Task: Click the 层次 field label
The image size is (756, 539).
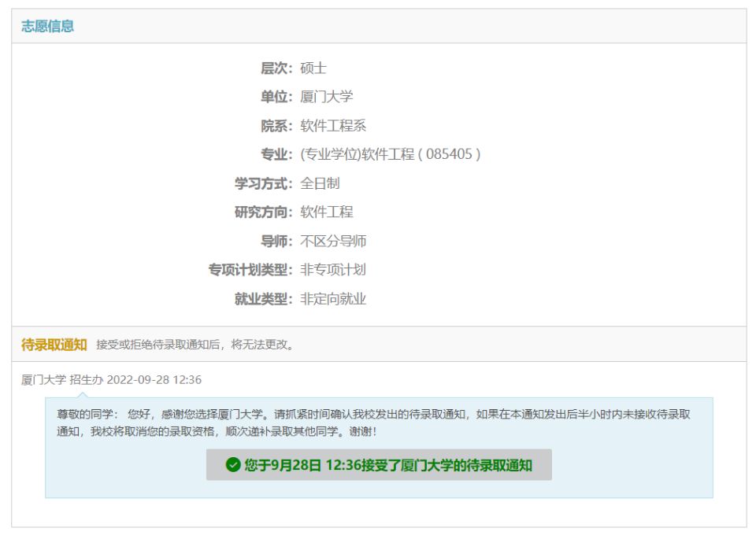Action: point(276,68)
